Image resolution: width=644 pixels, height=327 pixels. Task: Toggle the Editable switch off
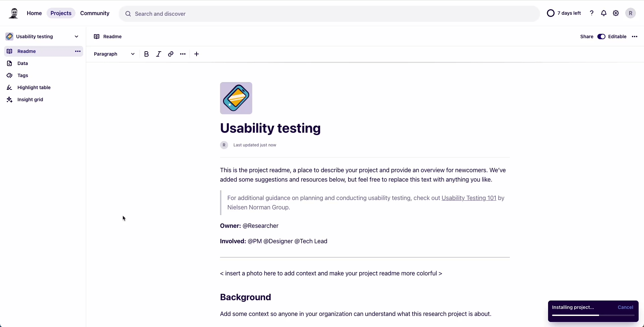(601, 37)
